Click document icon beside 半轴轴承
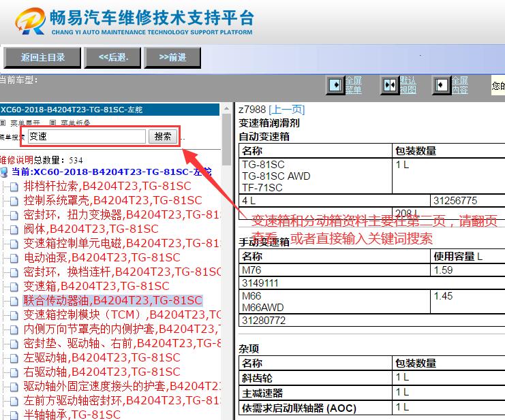Image resolution: width=505 pixels, height=420 pixels. [x=14, y=415]
